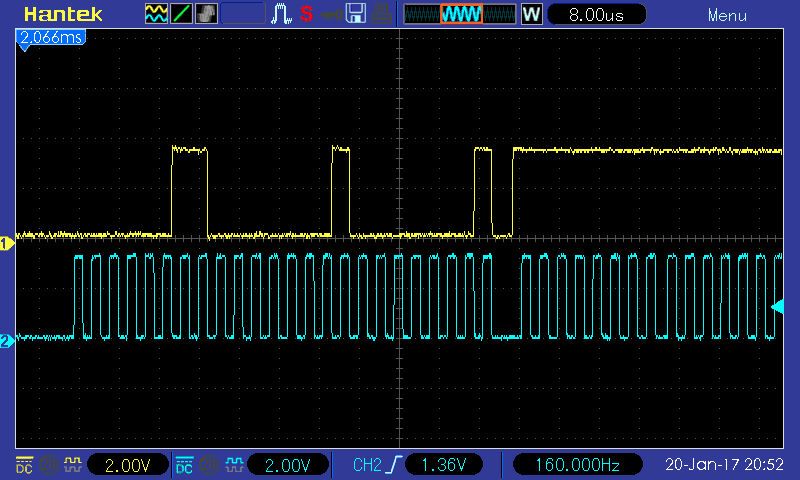Viewport: 800px width, 480px height.
Task: Toggle the CH1 yellow DC coupling indicator
Action: click(23, 465)
